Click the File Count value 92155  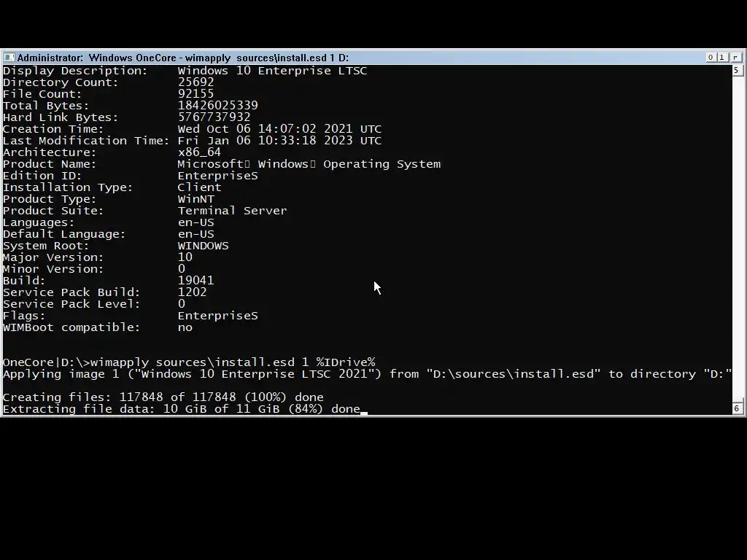click(196, 94)
